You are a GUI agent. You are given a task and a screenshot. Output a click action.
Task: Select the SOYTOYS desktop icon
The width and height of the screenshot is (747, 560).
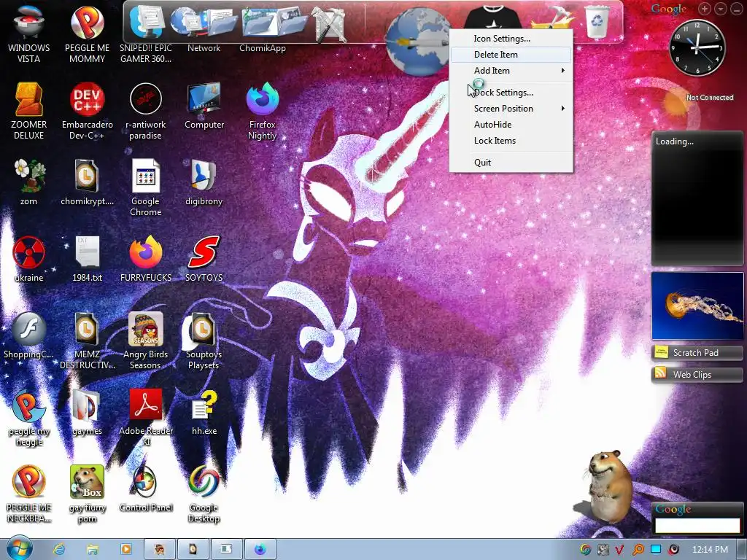[x=204, y=259]
